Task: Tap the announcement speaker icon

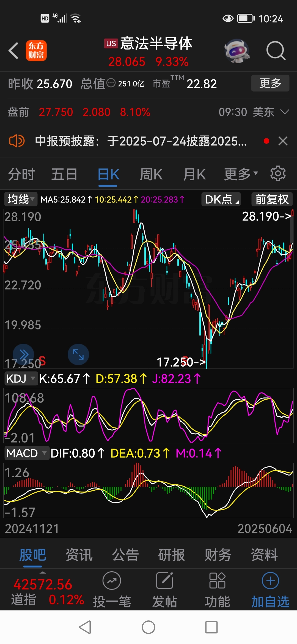Action: (x=17, y=141)
